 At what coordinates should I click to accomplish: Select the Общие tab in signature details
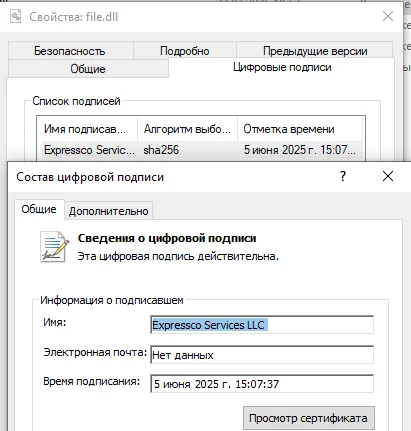[39, 209]
